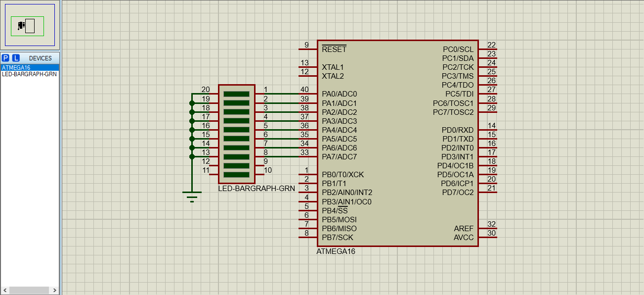Click the P pick devices button

pos(6,58)
